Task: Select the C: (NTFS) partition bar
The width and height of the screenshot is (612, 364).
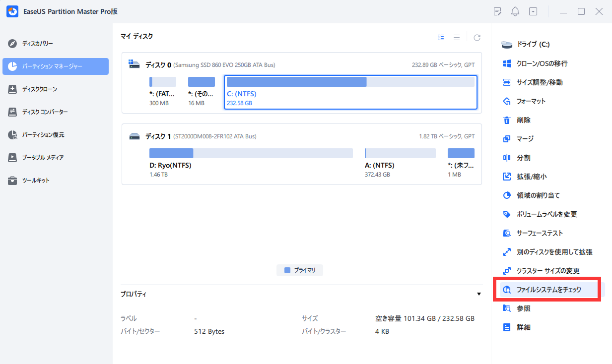Action: click(x=350, y=82)
